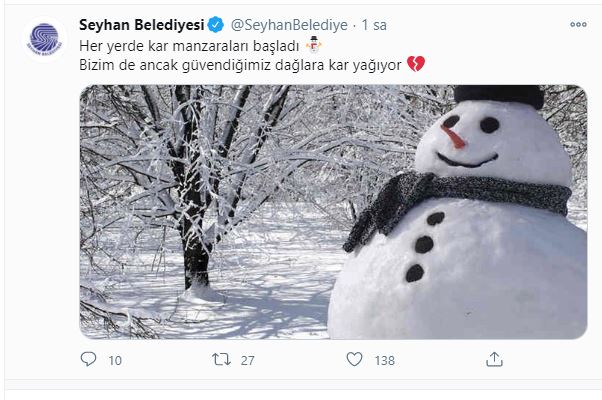The image size is (602, 400).
Task: Click the blue verified badge
Action: point(216,25)
